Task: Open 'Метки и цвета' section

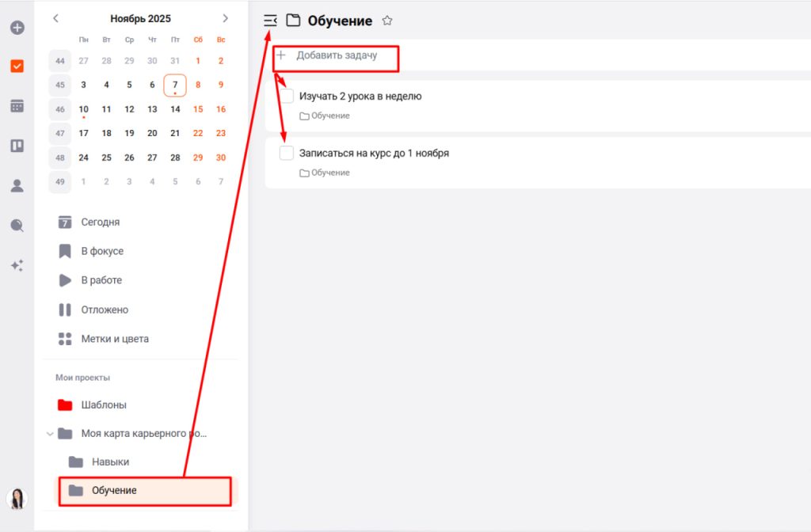Action: (x=114, y=339)
